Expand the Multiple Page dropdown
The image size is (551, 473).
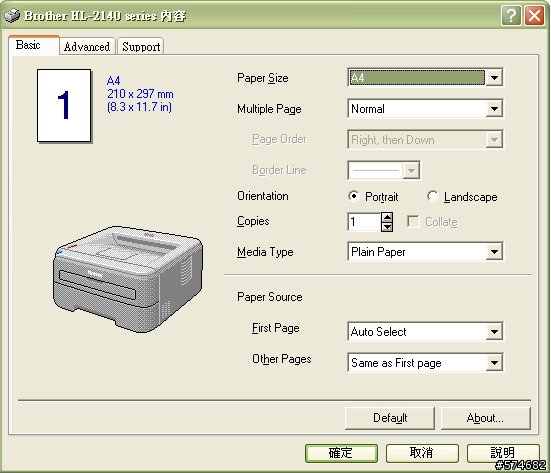tap(425, 109)
